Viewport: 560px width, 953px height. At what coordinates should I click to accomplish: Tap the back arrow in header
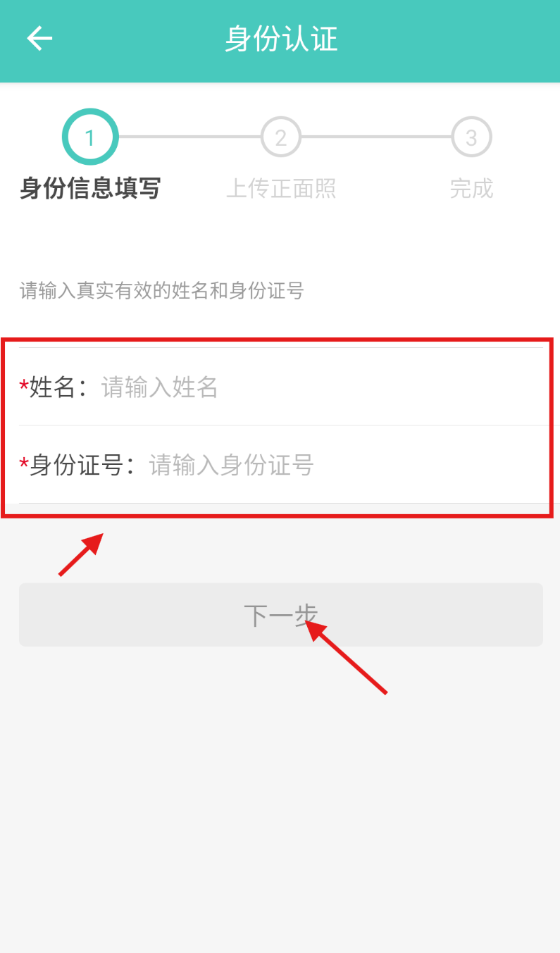39,38
